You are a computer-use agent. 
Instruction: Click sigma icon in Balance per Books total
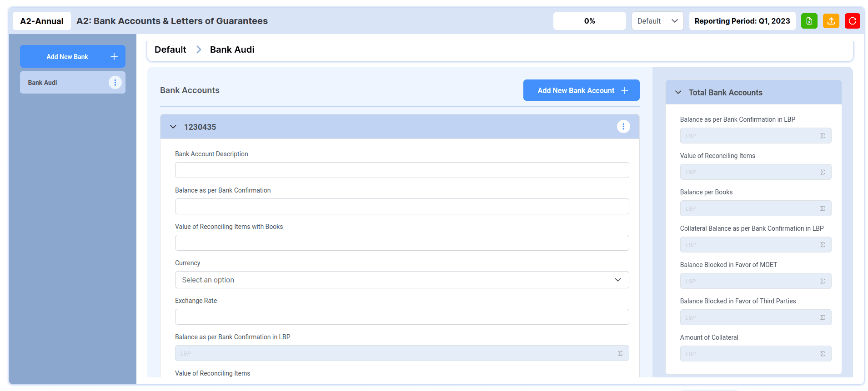(822, 208)
